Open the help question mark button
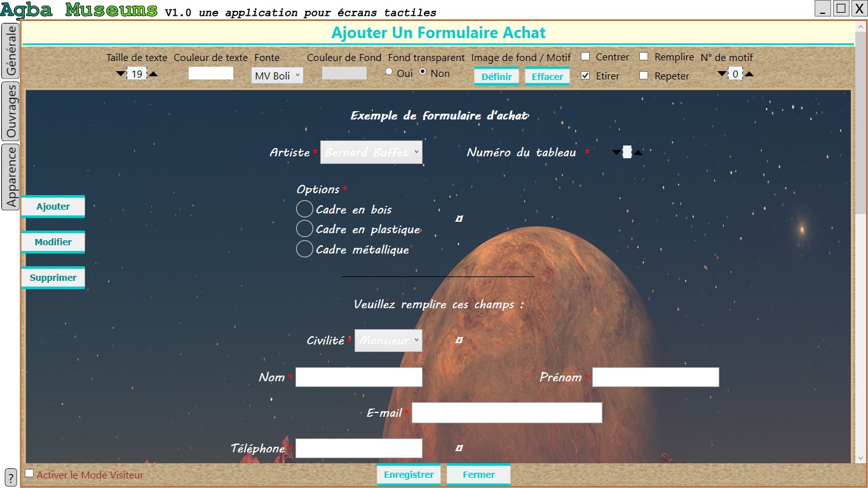The image size is (868, 488). 10,477
